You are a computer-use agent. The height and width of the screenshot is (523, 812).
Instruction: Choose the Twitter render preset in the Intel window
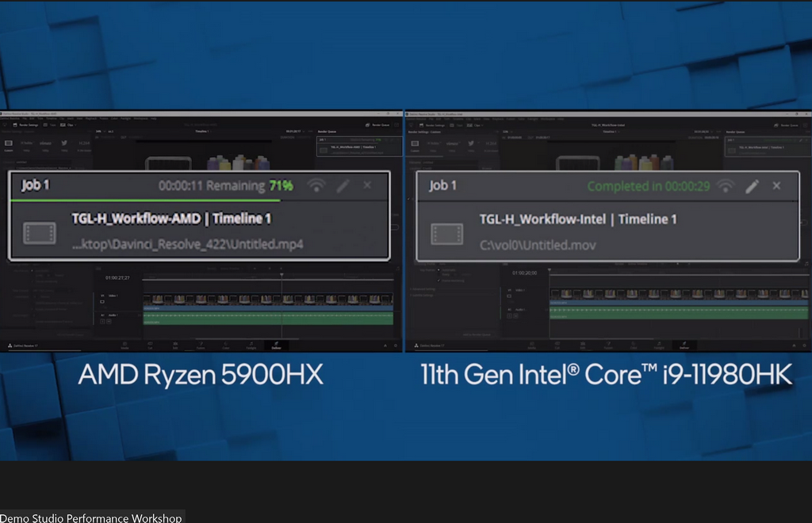(x=471, y=146)
